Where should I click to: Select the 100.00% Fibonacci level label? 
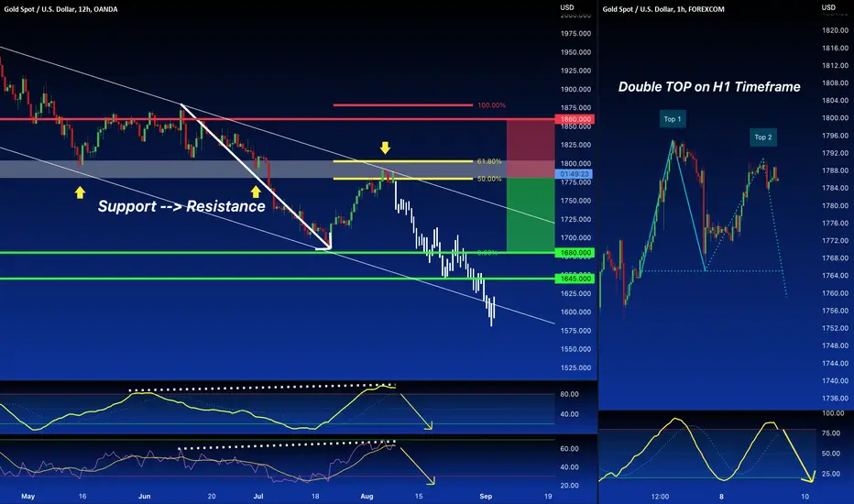pos(491,105)
